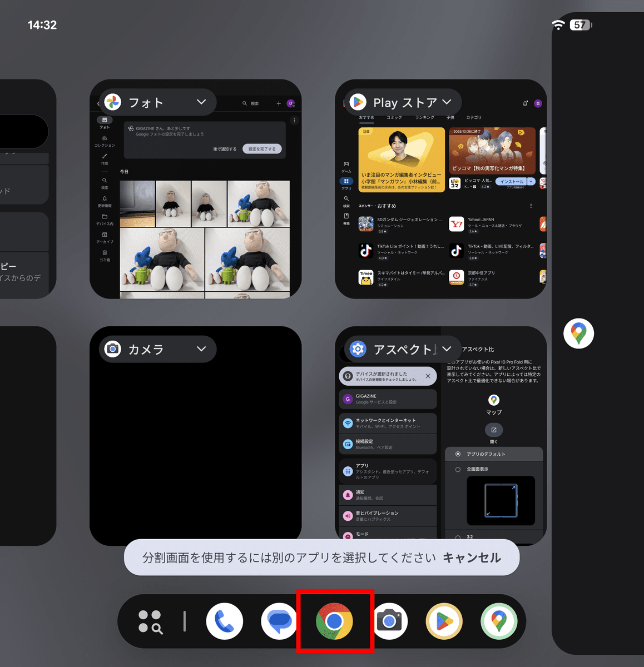Image resolution: width=644 pixels, height=667 pixels.
Task: Open Chrome from the taskbar
Action: tap(334, 621)
